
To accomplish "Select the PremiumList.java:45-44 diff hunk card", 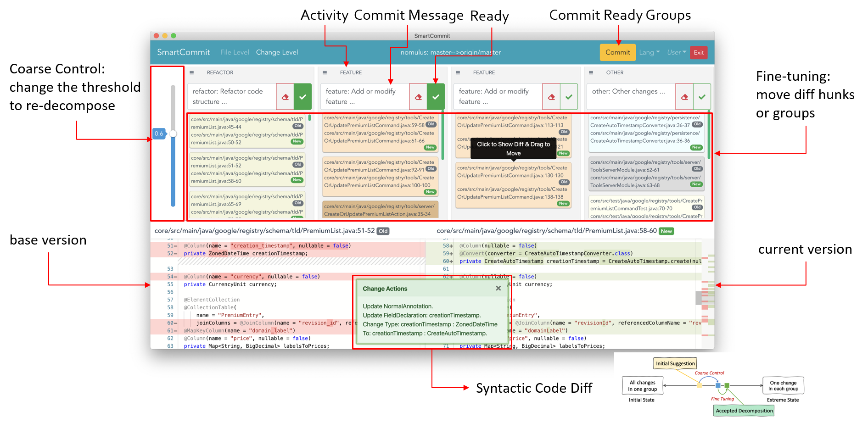I will coord(247,131).
